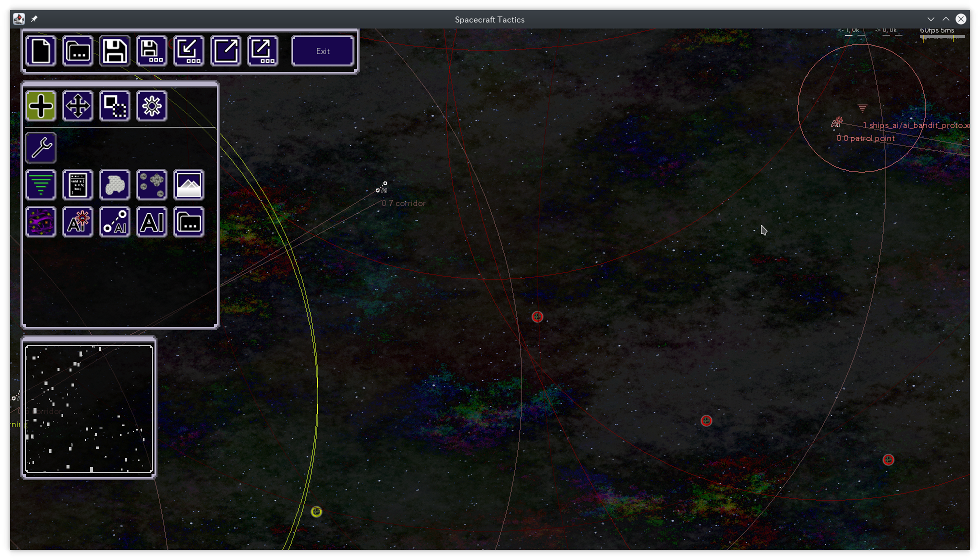This screenshot has width=980, height=560.
Task: Choose the single asteroid object
Action: coord(115,185)
